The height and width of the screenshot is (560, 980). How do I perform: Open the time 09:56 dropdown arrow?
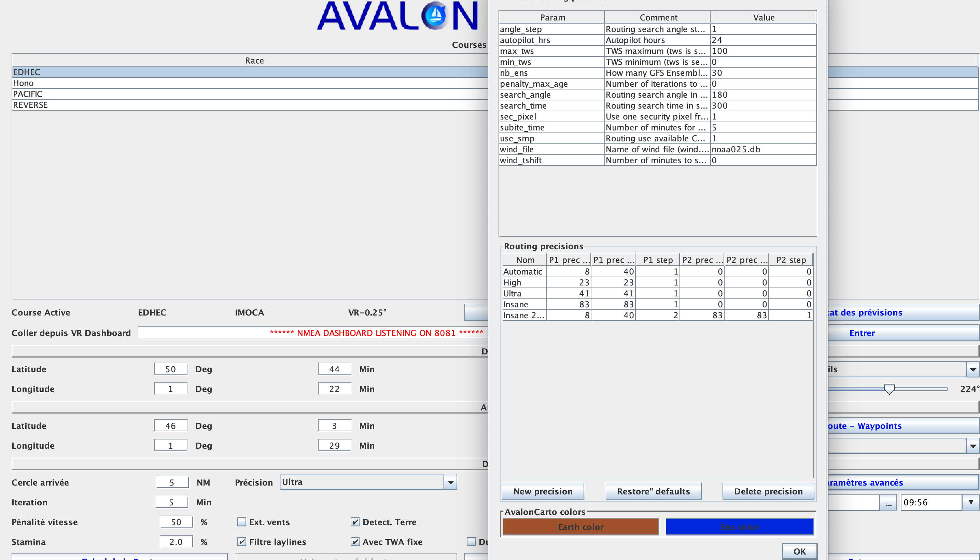(x=971, y=502)
